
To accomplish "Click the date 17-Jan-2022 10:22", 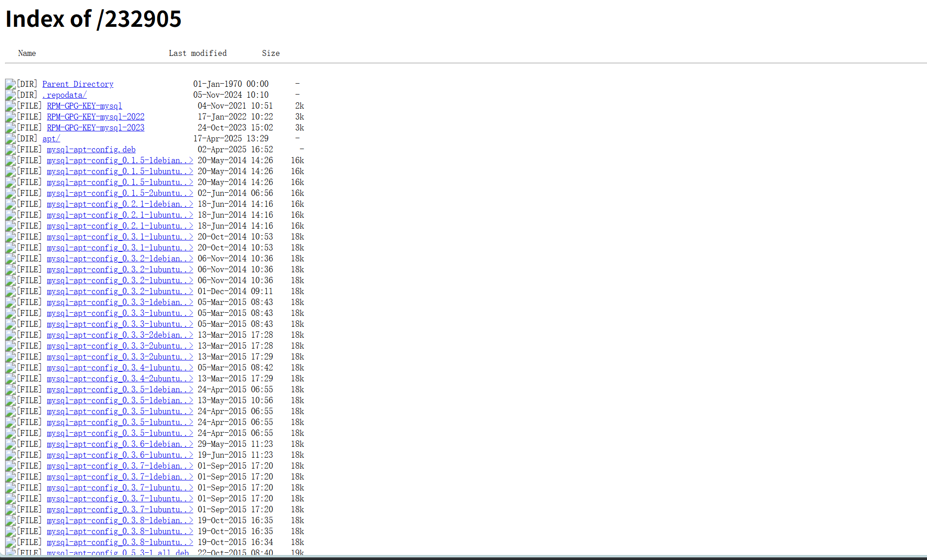I will point(236,117).
